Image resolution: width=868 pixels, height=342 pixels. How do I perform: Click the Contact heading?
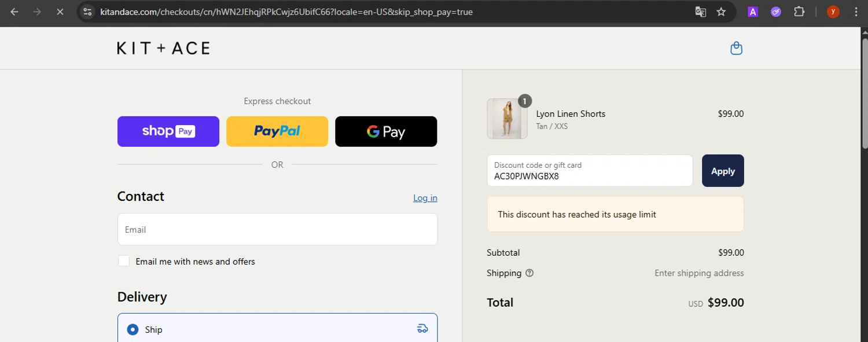click(x=141, y=196)
